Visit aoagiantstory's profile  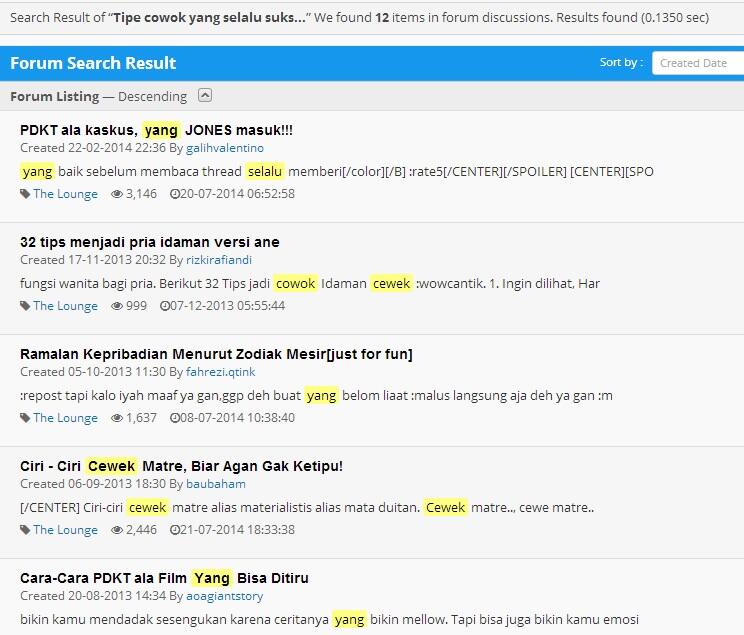[224, 596]
